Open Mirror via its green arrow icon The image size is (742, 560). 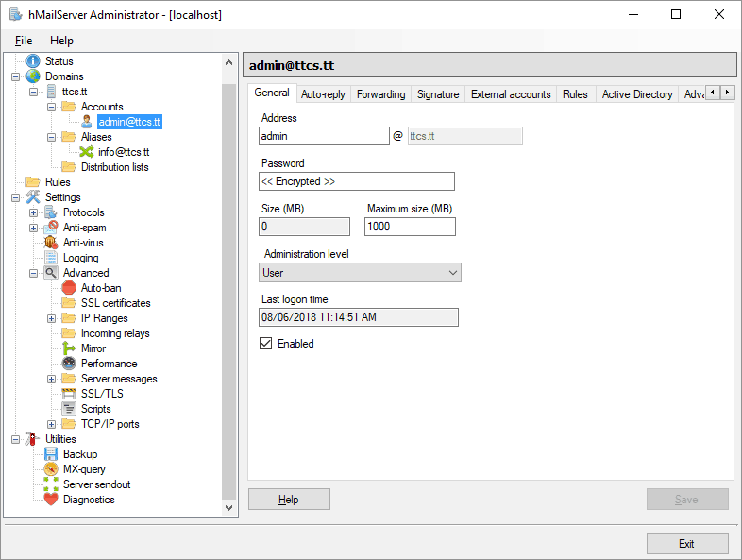(x=69, y=348)
